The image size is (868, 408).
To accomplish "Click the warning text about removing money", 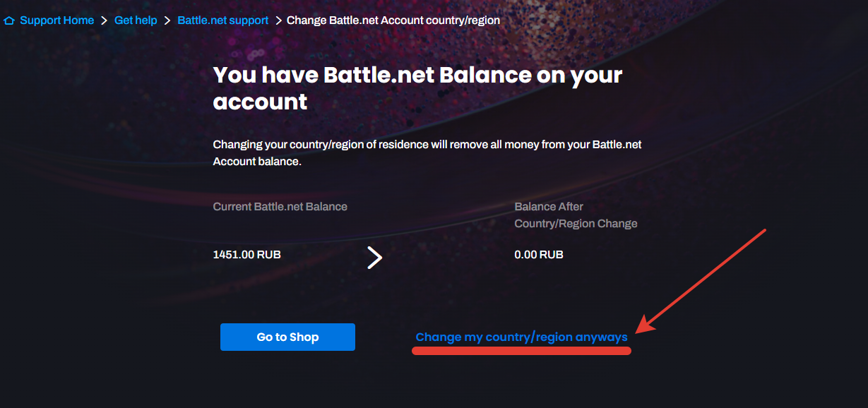I will point(427,152).
